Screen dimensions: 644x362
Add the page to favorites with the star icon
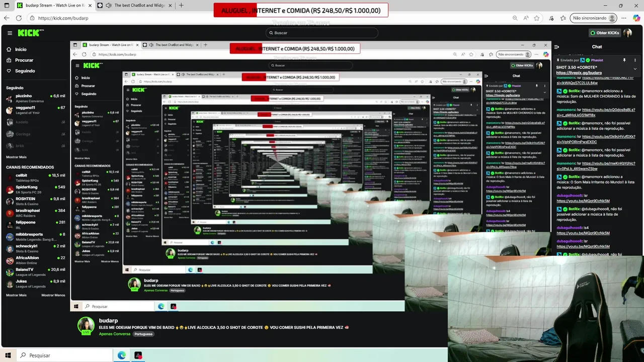tap(537, 18)
